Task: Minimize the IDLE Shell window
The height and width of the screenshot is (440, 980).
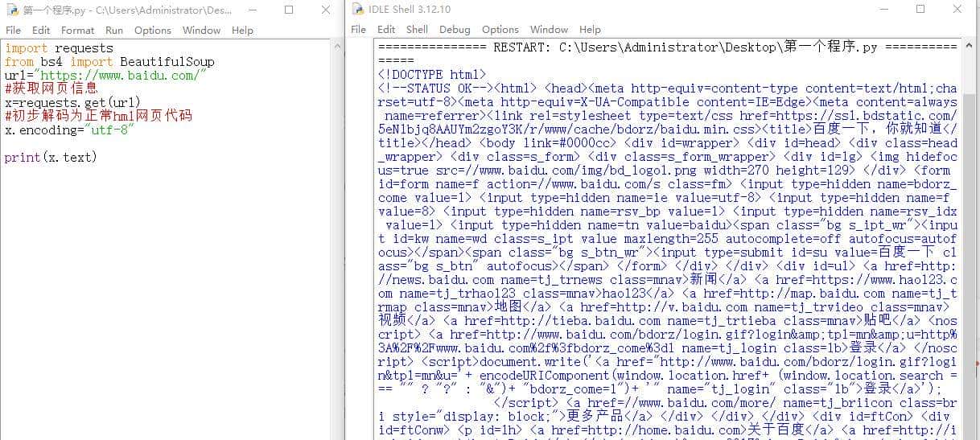Action: tap(883, 10)
